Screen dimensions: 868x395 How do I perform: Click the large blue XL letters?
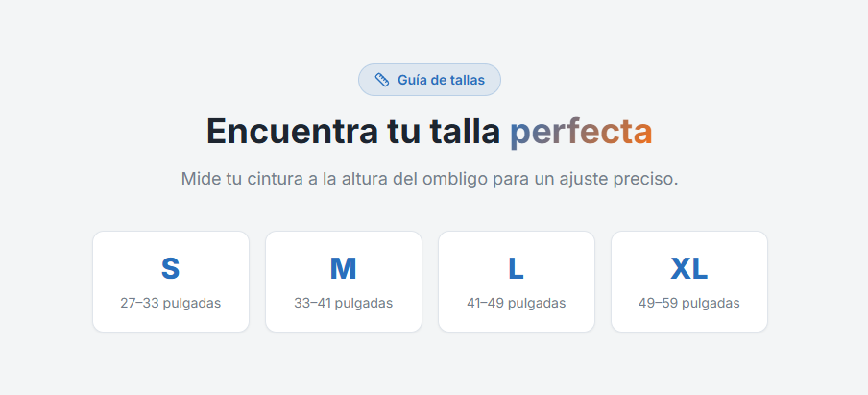[688, 268]
